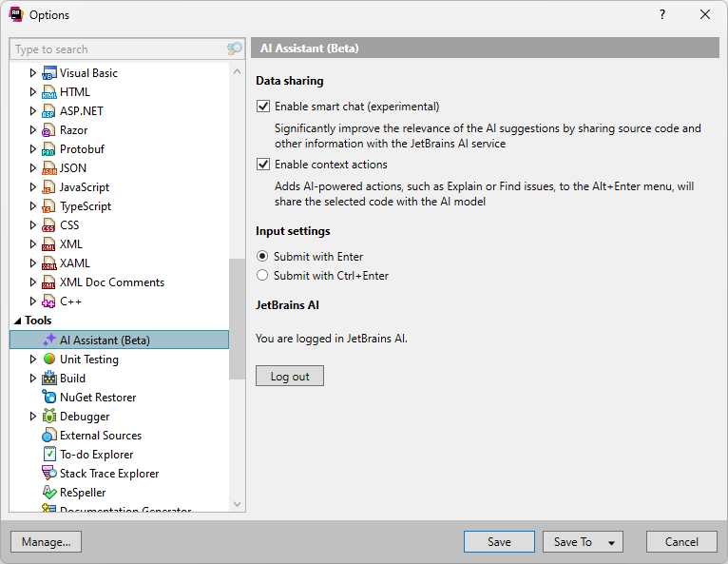The height and width of the screenshot is (564, 728).
Task: Focus the Type to search field
Action: [114, 49]
